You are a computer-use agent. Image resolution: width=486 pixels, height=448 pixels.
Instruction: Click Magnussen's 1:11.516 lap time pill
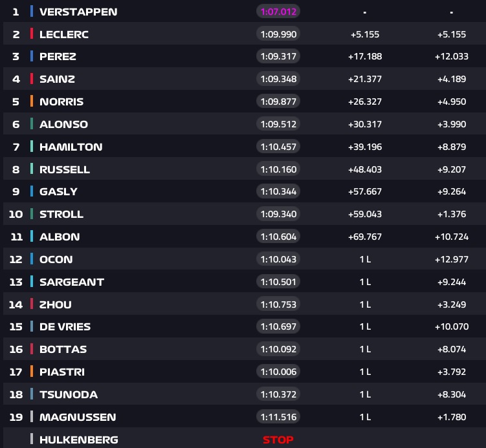279,417
